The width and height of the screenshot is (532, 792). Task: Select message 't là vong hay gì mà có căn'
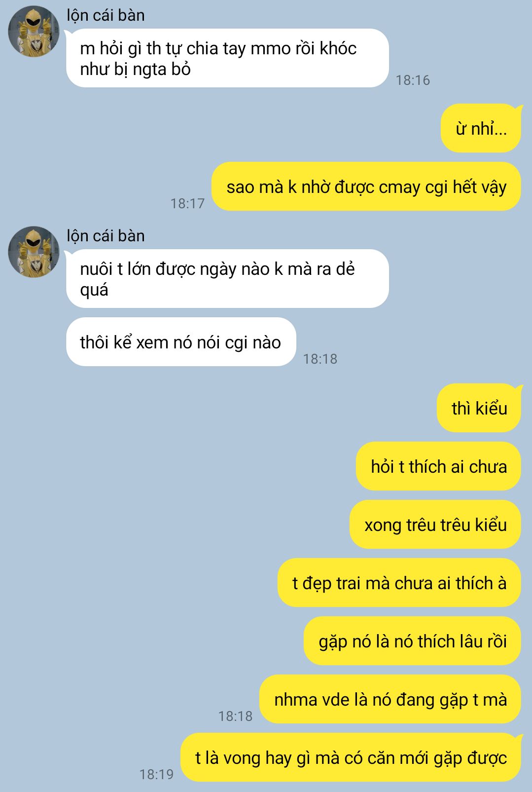[x=351, y=757]
